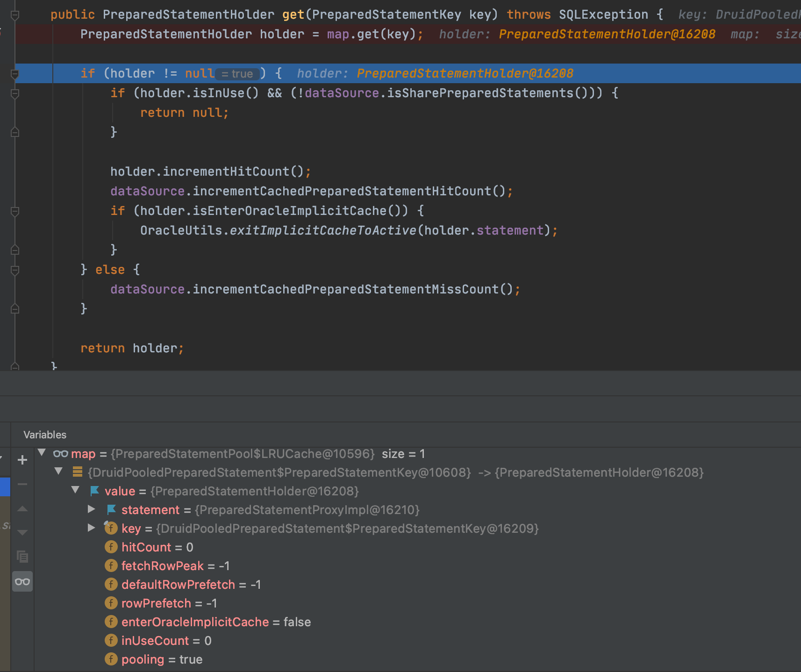Screen dimensions: 801x672
Task: Click the gutter fold marker on the else line
Action: (15, 270)
